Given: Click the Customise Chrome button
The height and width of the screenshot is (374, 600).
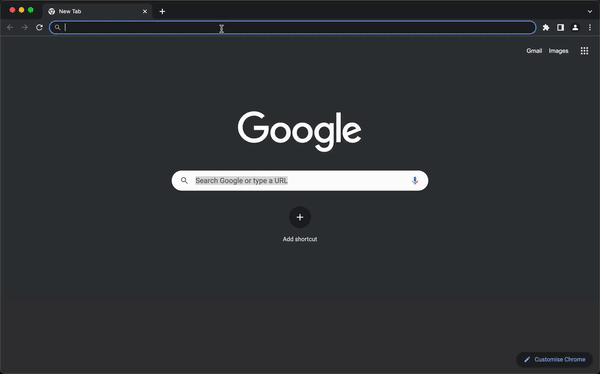Looking at the screenshot, I should click(554, 359).
